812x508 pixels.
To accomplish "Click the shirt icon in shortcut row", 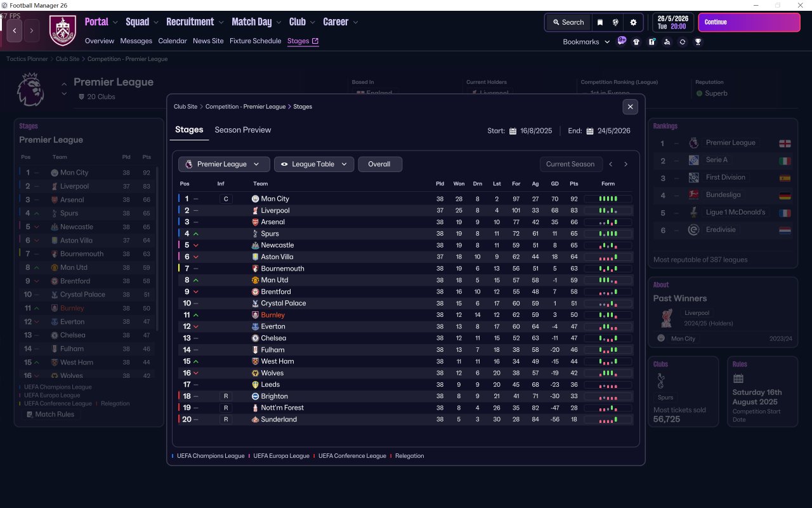I will [x=636, y=42].
